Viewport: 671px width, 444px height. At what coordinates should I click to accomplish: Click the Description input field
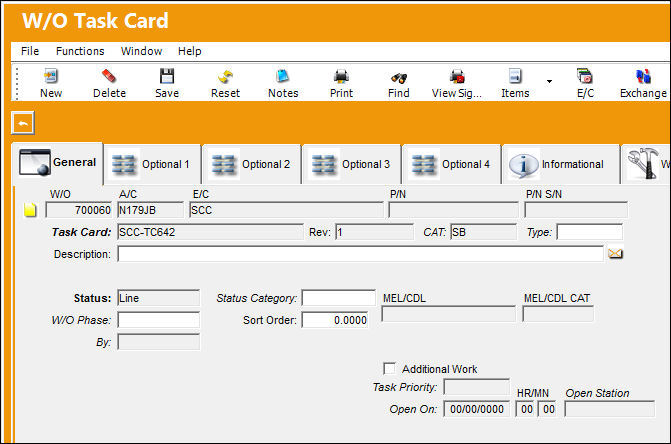pyautogui.click(x=360, y=254)
